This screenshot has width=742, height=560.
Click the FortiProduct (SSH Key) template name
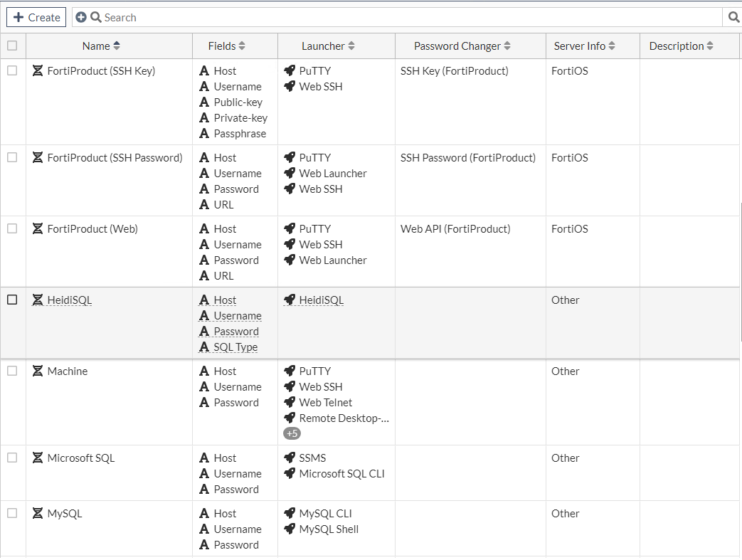(x=101, y=71)
